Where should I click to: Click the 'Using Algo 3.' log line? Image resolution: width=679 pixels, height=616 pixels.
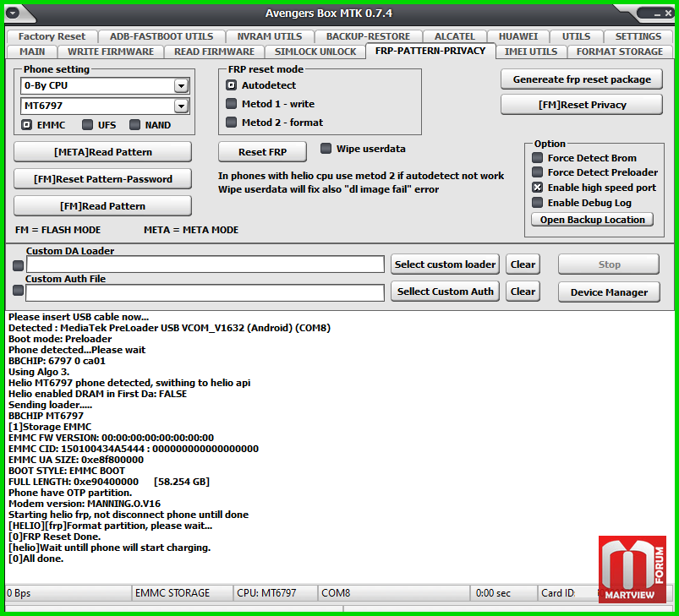(39, 372)
